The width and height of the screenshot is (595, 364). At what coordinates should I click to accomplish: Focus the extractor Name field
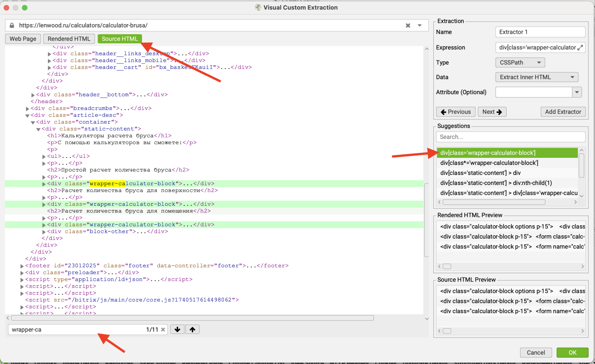pyautogui.click(x=540, y=32)
